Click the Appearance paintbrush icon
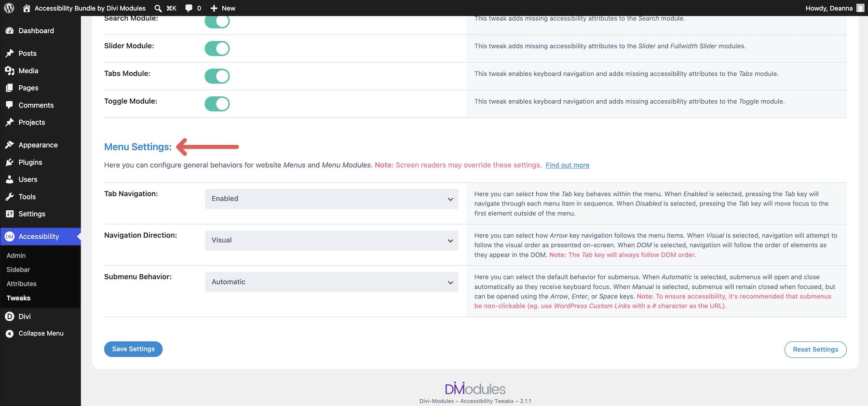This screenshot has width=868, height=406. (x=10, y=145)
